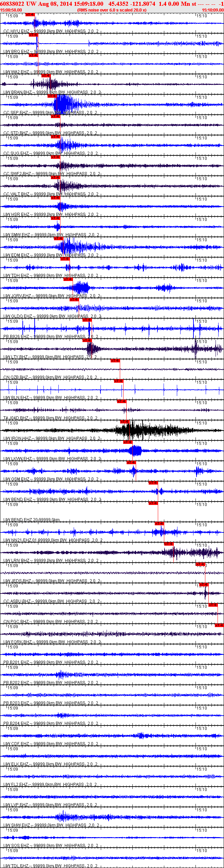Select the red pick flag on UW FORK BHZ trace
224x868 pixels.
point(219,625)
